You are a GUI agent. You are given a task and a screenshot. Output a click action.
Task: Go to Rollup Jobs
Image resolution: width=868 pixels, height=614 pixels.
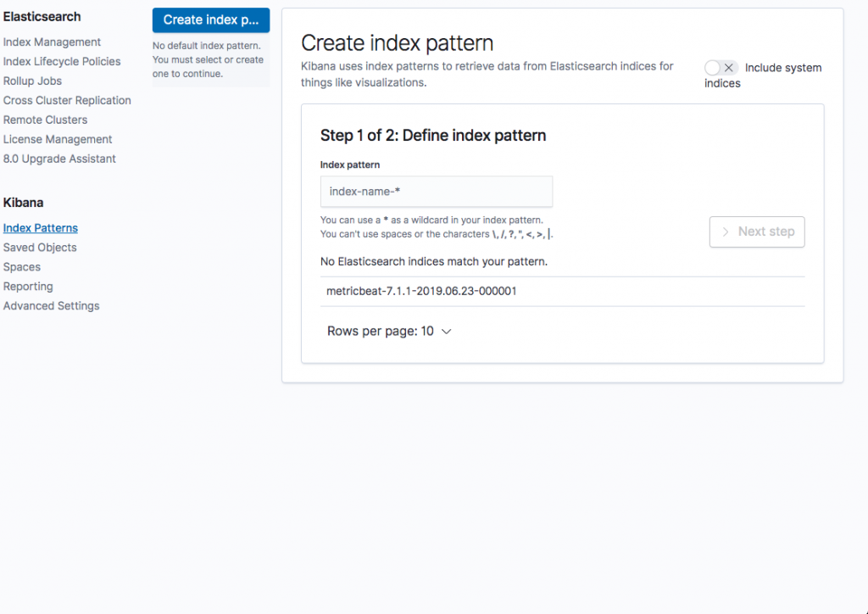33,81
